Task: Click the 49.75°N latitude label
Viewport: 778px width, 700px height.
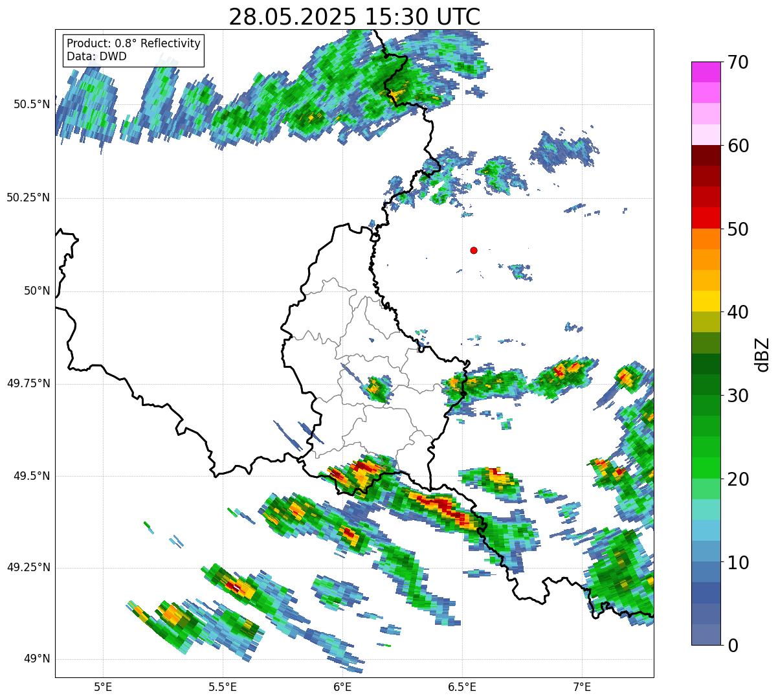Action: point(28,383)
